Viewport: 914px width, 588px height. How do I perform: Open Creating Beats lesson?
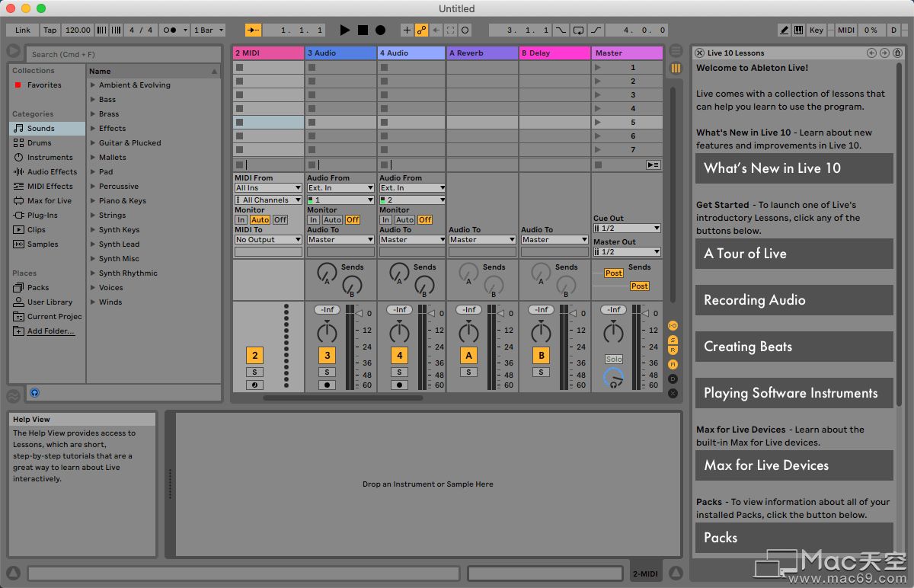(794, 347)
